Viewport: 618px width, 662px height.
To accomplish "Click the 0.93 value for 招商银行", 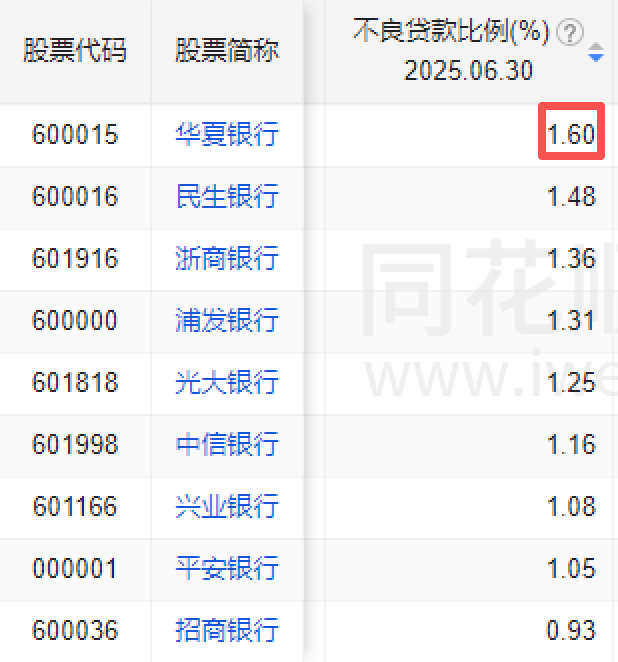I will 572,630.
